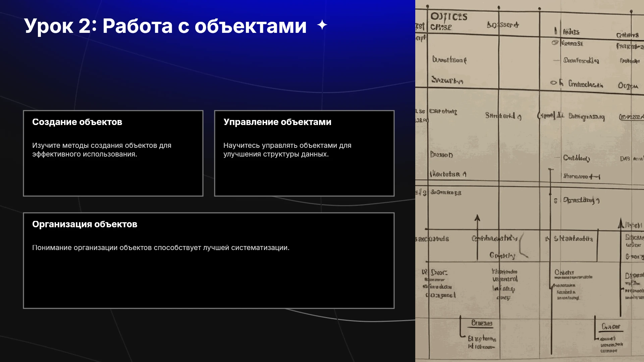This screenshot has width=644, height=362.
Task: Click the upward arrow in the diagram's middle
Action: click(477, 237)
